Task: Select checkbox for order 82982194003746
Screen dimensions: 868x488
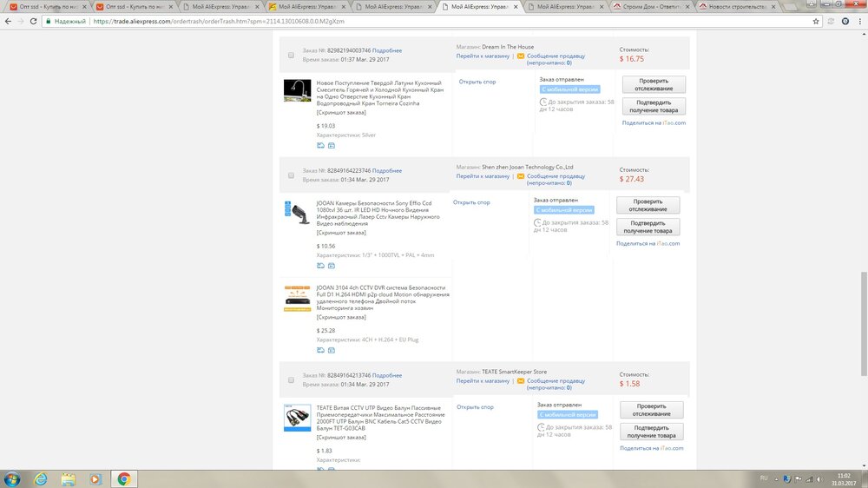Action: (x=291, y=56)
